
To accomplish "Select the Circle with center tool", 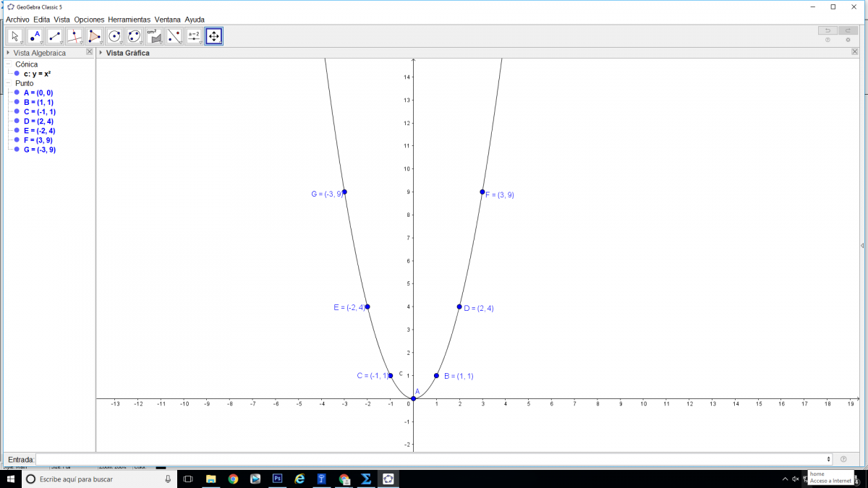I will tap(114, 36).
